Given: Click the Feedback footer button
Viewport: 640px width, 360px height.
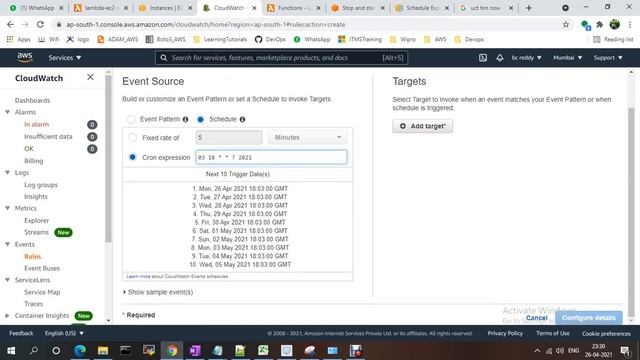Looking at the screenshot, I should (x=21, y=333).
